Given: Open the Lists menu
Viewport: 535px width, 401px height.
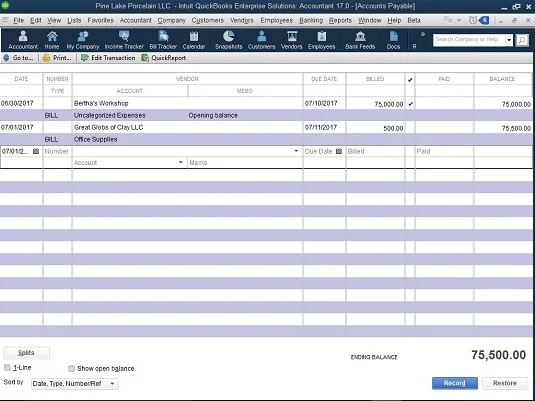Looking at the screenshot, I should [x=74, y=20].
